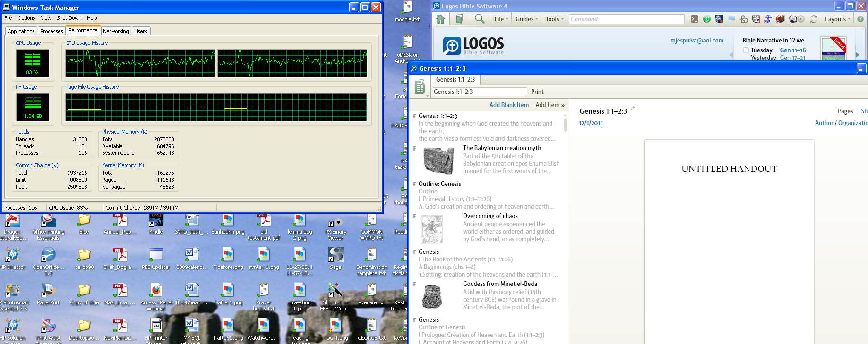Viewport: 868px width, 344px height.
Task: Open the Access cPanel Webmail desktop icon
Action: tap(156, 297)
